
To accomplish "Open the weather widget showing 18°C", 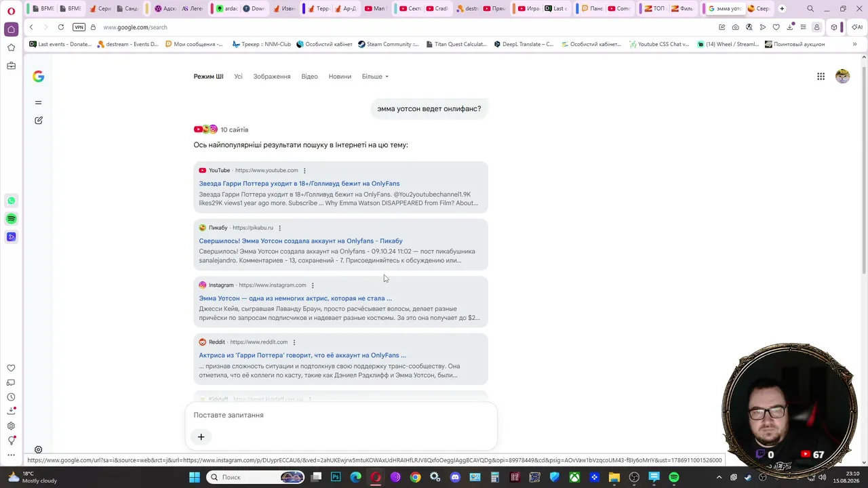I will [33, 477].
